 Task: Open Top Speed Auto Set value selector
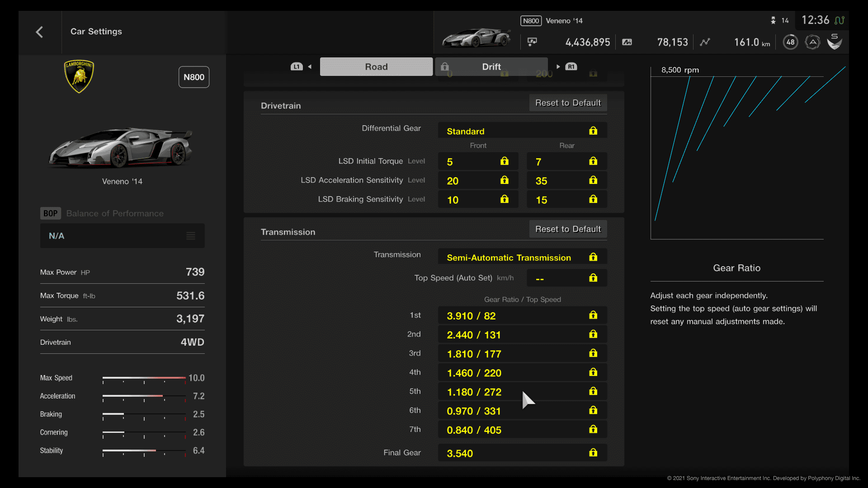click(x=566, y=277)
